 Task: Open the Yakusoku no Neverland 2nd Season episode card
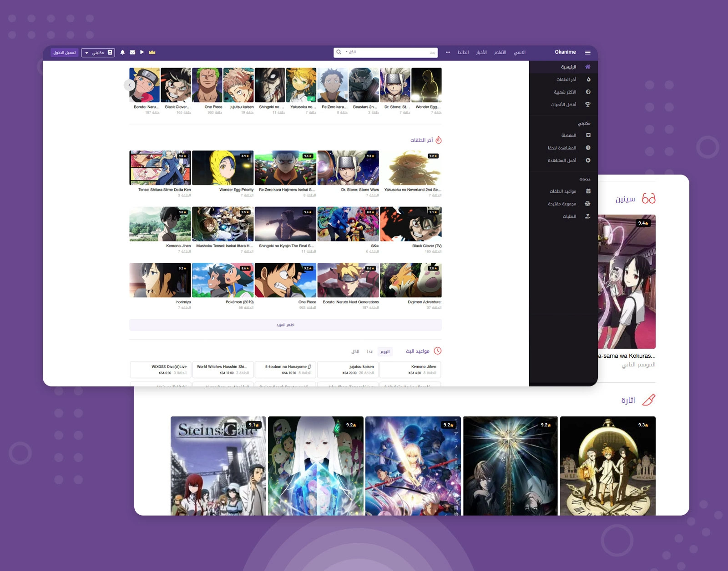(x=411, y=168)
